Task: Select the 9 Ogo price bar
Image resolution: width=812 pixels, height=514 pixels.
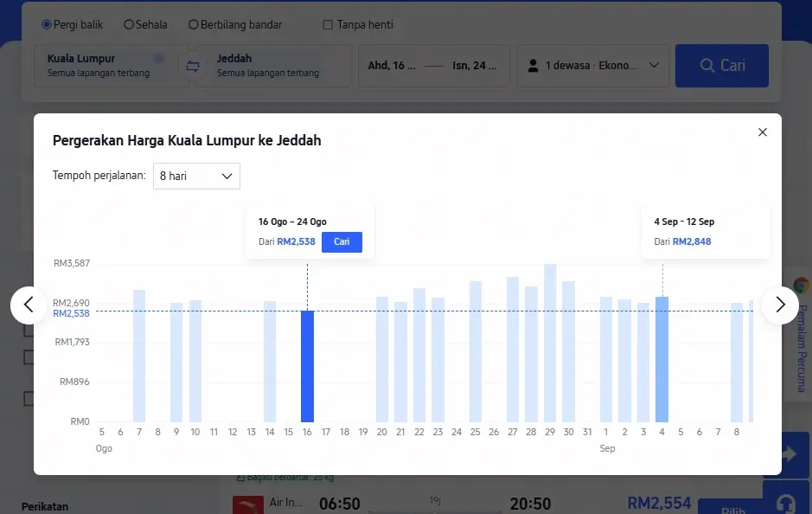Action: (x=176, y=363)
